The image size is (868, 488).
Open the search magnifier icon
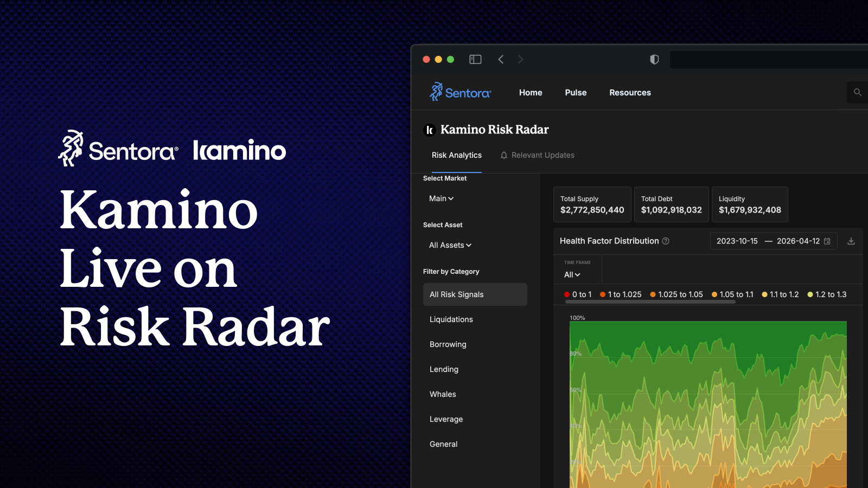click(857, 92)
